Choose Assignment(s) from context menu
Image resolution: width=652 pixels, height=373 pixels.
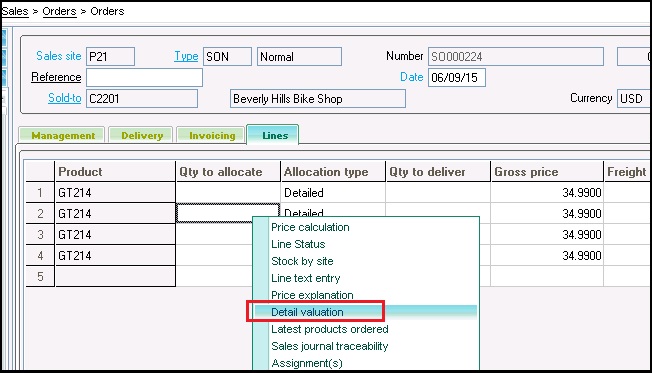pyautogui.click(x=307, y=363)
